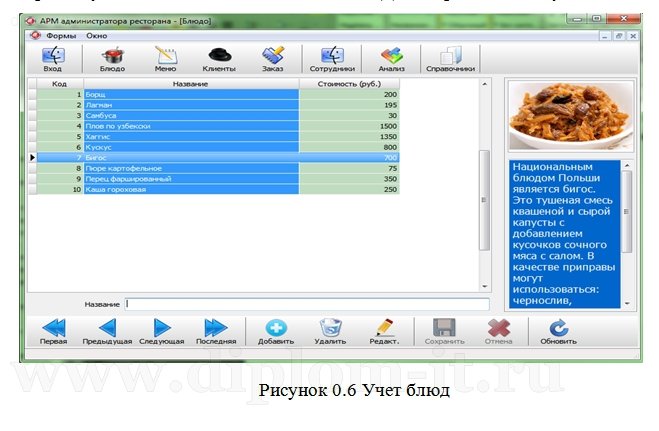Open the Заказ toolbar icon
Image resolution: width=659 pixels, height=431 pixels.
[273, 59]
